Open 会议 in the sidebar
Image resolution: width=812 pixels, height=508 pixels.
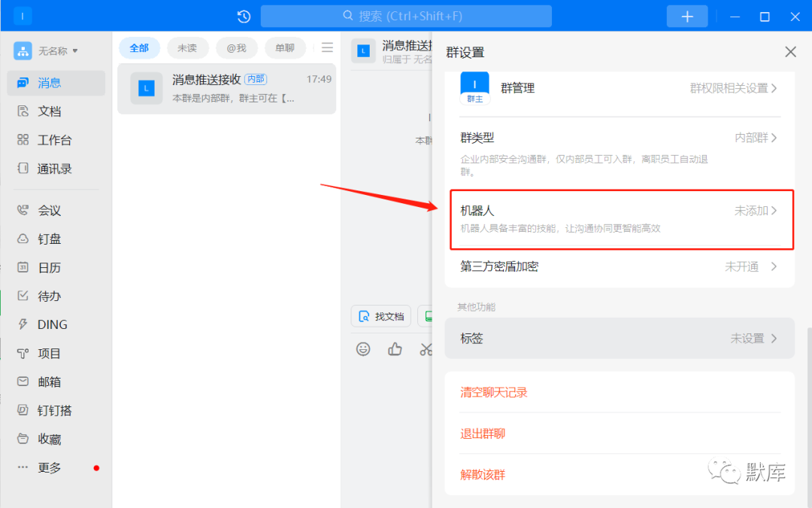point(56,211)
